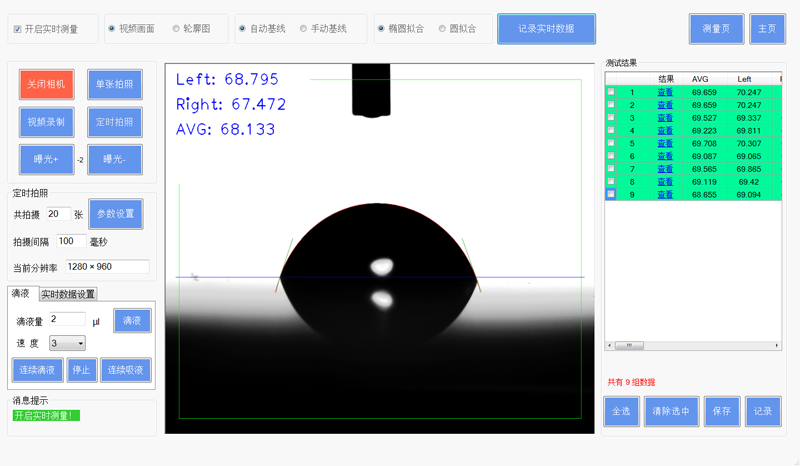The width and height of the screenshot is (800, 466).
Task: Click the 滴液量 volume input field
Action: tap(67, 319)
